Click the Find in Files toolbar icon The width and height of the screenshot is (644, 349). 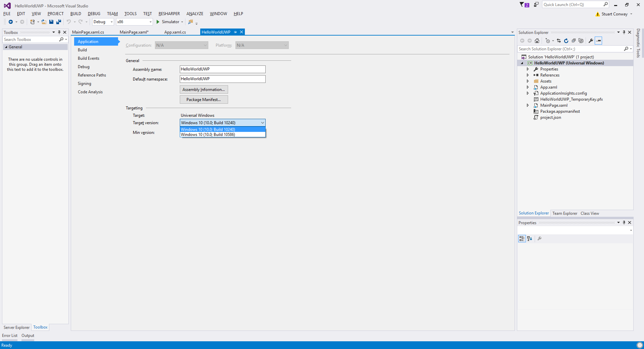[191, 22]
